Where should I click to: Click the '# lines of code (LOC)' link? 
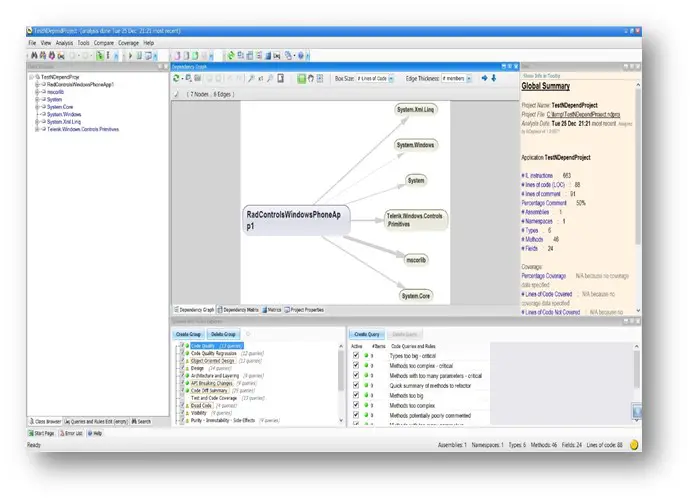coord(543,185)
